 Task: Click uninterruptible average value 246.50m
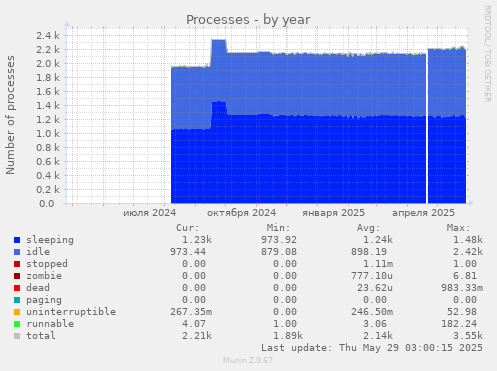click(x=372, y=312)
